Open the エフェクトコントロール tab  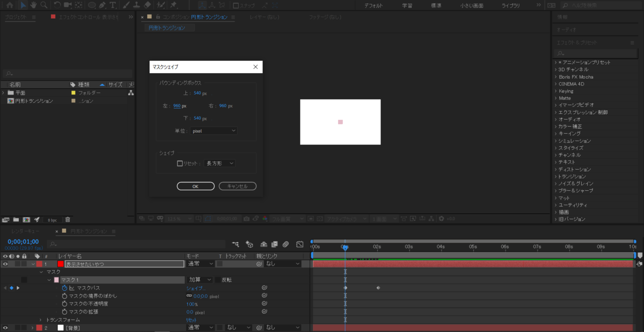[x=89, y=17]
